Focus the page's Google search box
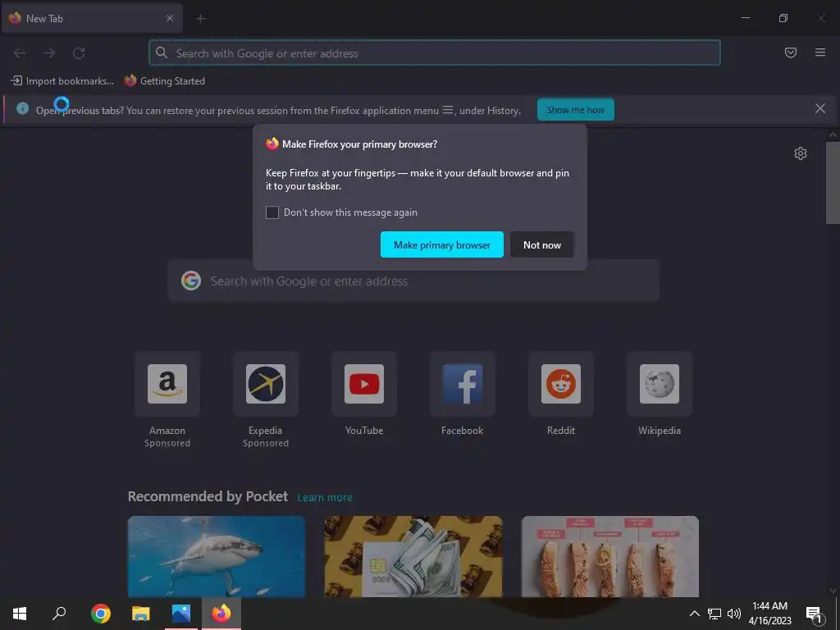This screenshot has width=840, height=630. click(x=413, y=281)
